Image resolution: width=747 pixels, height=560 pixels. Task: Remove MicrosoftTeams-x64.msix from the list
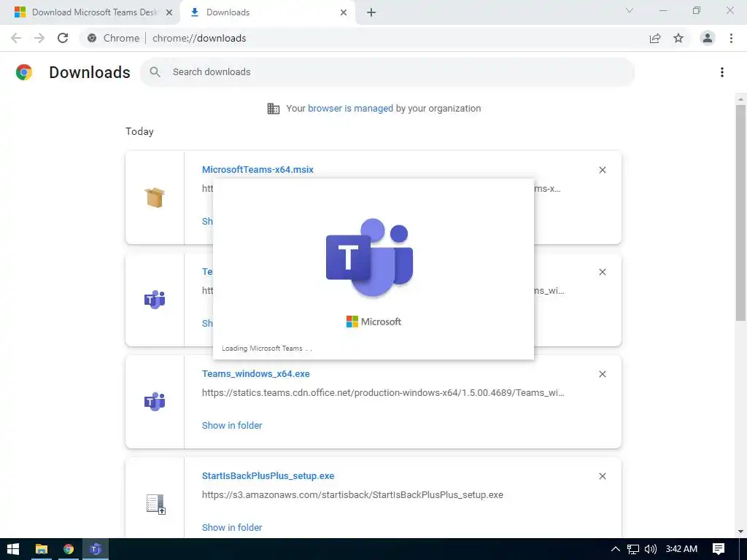click(x=602, y=170)
